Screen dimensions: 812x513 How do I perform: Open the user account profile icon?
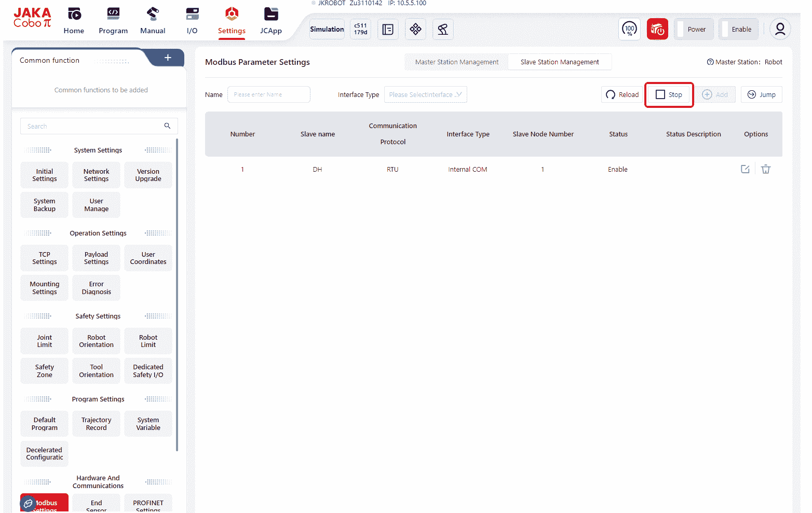click(780, 30)
